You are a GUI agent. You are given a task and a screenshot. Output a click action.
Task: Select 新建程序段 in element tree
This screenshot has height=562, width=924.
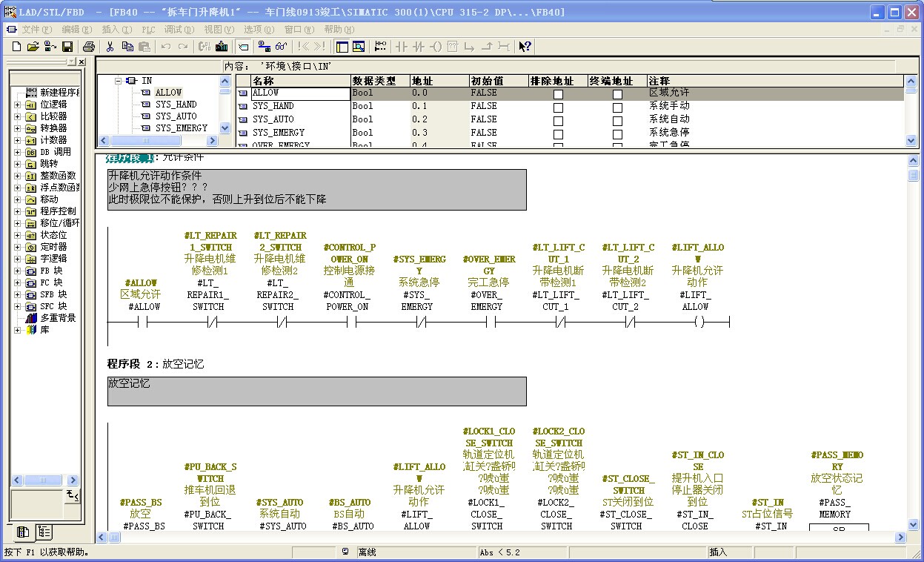[x=60, y=93]
